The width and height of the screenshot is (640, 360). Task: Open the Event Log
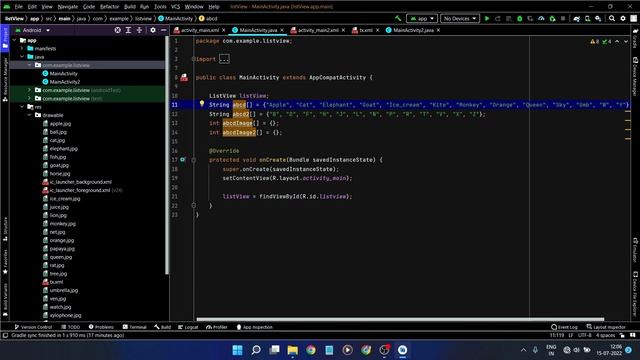coord(564,327)
